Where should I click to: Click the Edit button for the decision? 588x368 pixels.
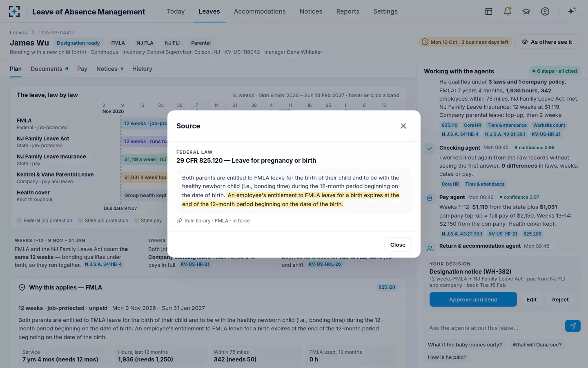click(532, 299)
